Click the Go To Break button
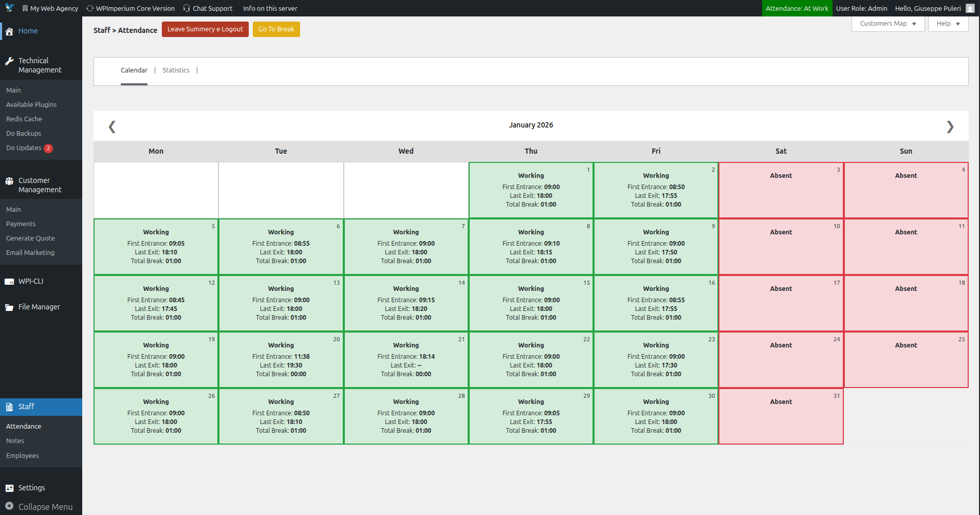This screenshot has width=980, height=515. click(x=276, y=29)
